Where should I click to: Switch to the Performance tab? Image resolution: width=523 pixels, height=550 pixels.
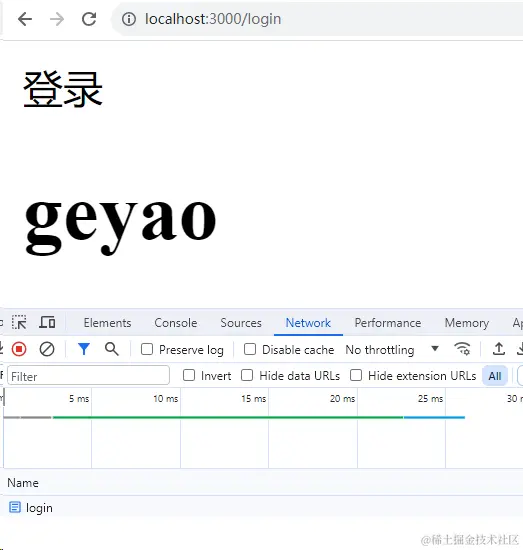coord(388,323)
